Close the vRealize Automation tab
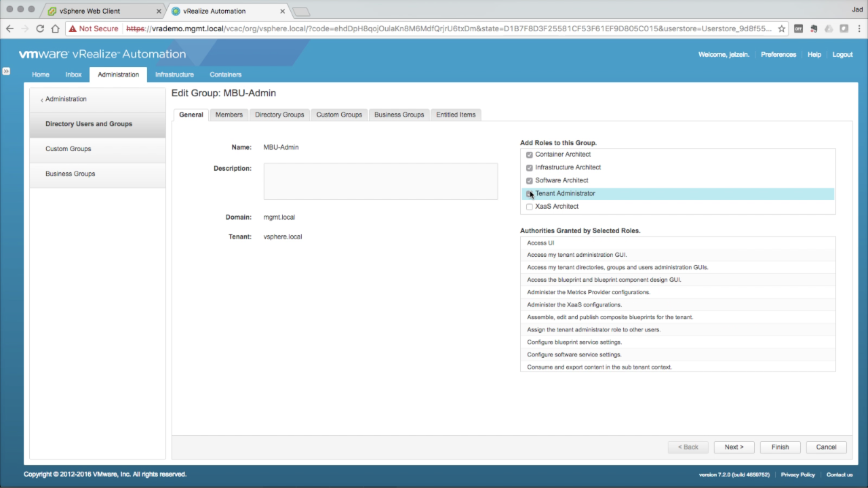This screenshot has height=488, width=868. (283, 11)
